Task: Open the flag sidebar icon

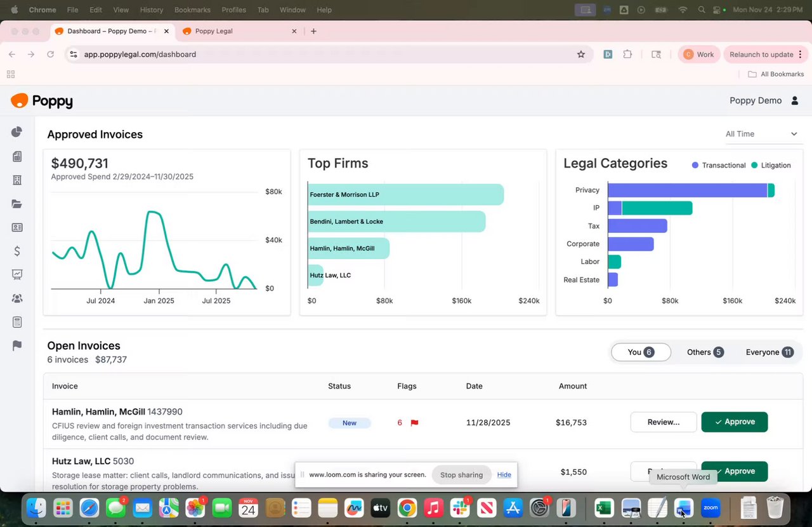Action: pos(17,345)
